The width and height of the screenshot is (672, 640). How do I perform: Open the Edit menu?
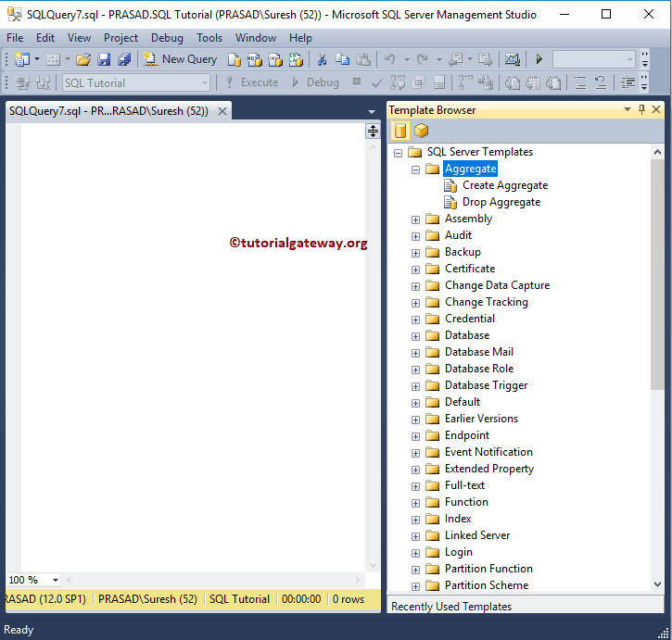point(45,38)
